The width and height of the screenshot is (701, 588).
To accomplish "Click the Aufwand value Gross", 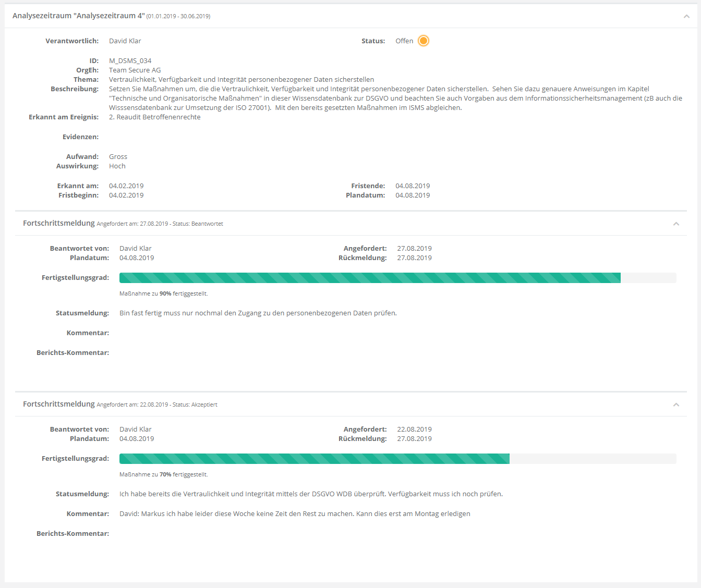I will point(118,156).
